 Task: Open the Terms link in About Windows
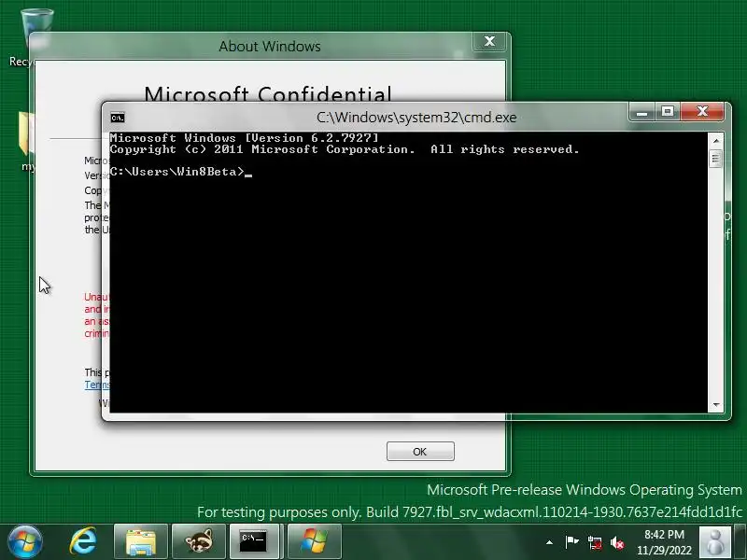[97, 385]
